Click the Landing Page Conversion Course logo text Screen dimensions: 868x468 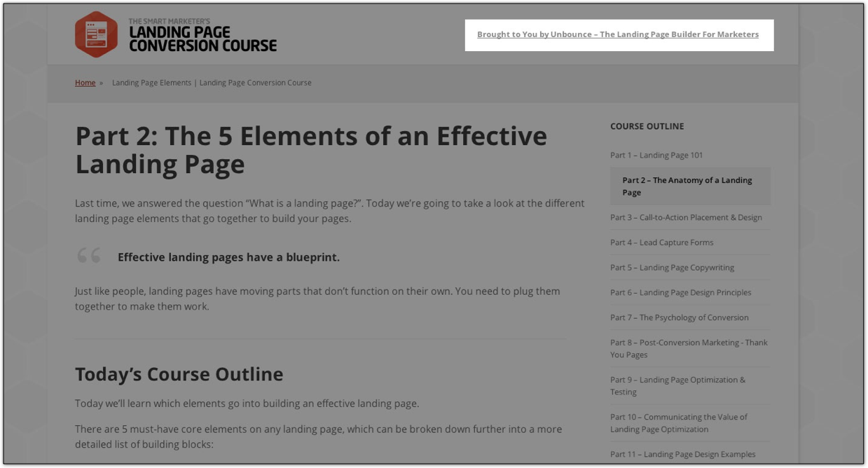[x=202, y=36]
